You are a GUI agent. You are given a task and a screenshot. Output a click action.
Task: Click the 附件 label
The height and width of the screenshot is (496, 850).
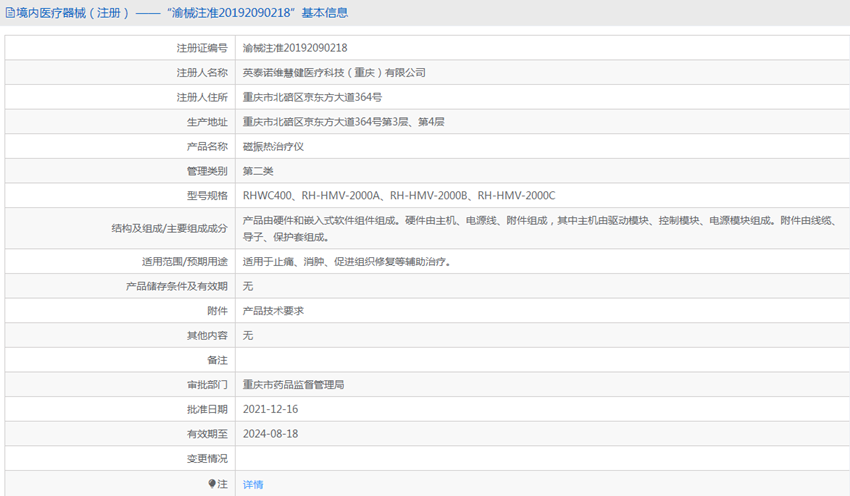coord(217,311)
